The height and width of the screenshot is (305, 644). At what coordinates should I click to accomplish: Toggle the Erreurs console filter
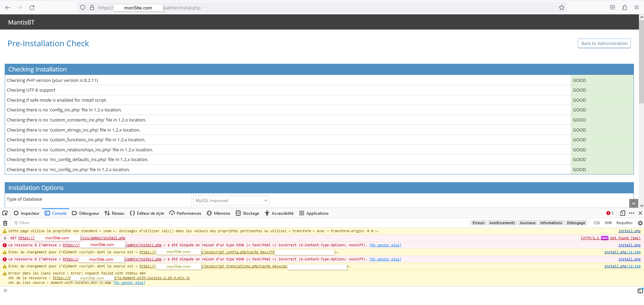coord(478,223)
